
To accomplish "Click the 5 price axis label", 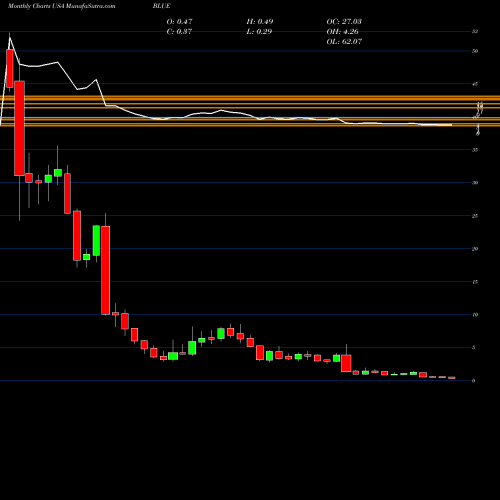I will [473, 348].
